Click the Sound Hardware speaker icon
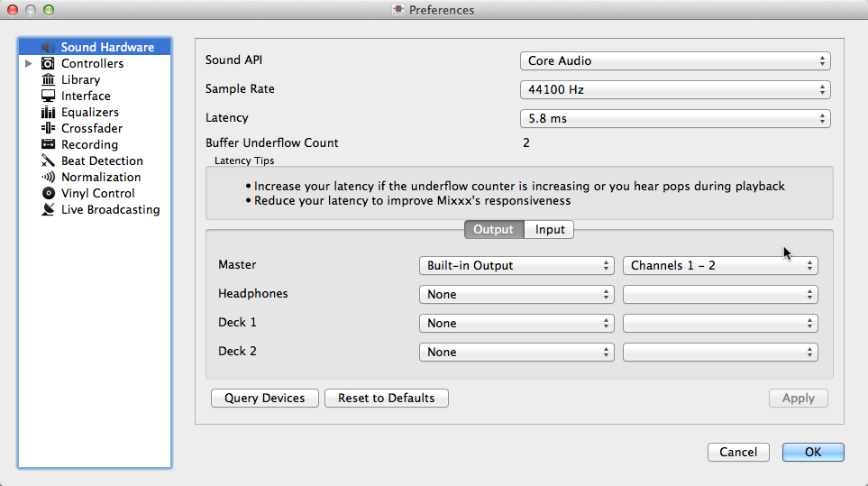 (48, 47)
